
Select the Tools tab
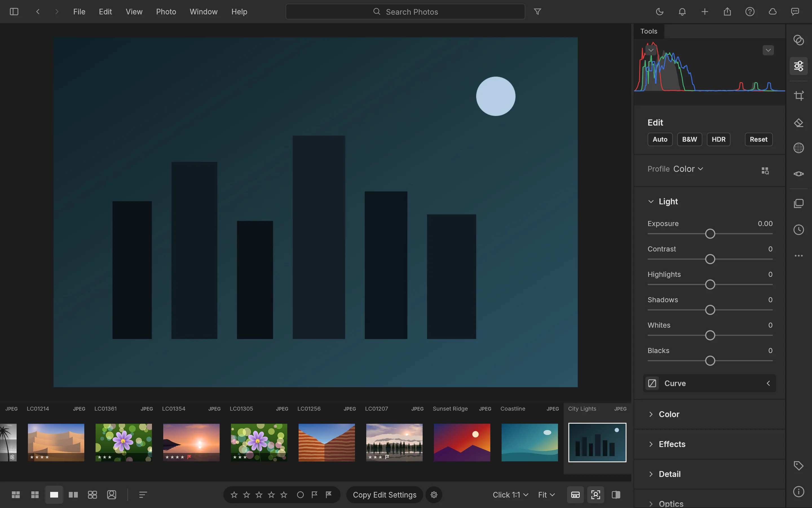click(648, 31)
